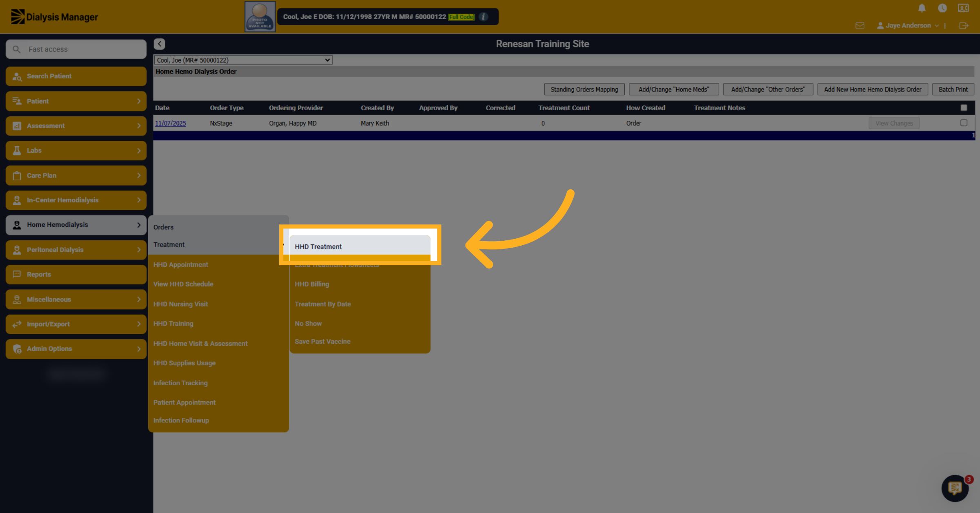This screenshot has height=513, width=980.
Task: Expand the Labs menu chevron
Action: point(139,151)
